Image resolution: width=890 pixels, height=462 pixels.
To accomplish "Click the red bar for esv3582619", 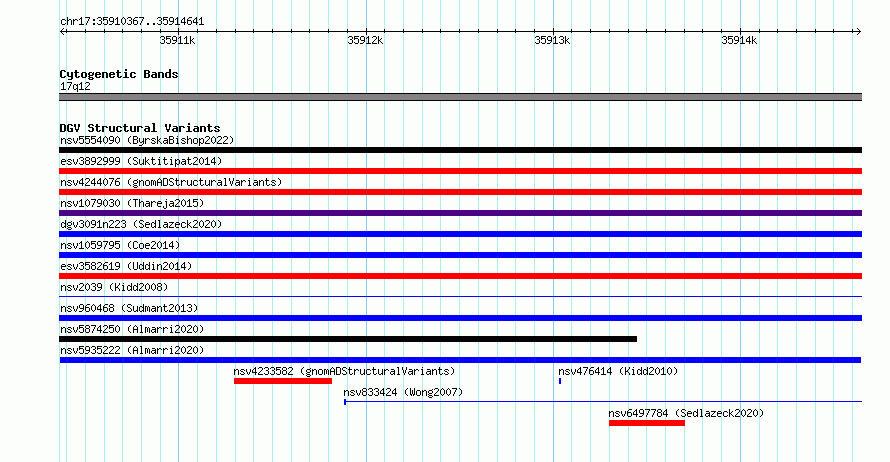I will (460, 276).
